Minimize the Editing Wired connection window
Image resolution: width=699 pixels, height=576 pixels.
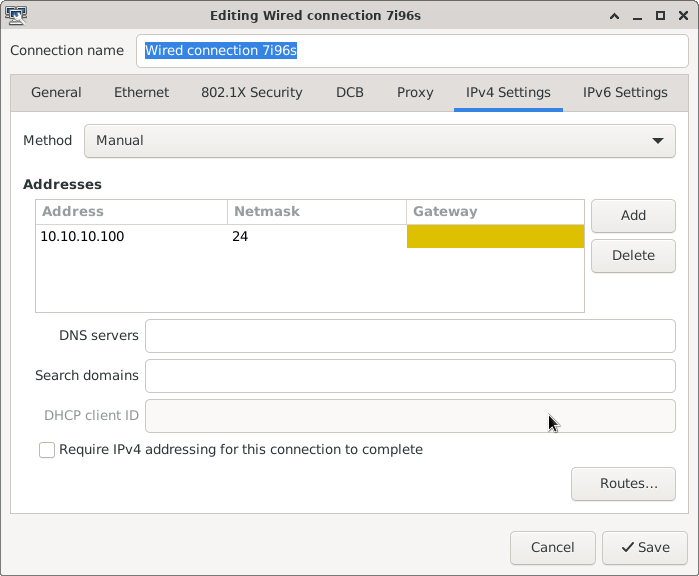637,16
